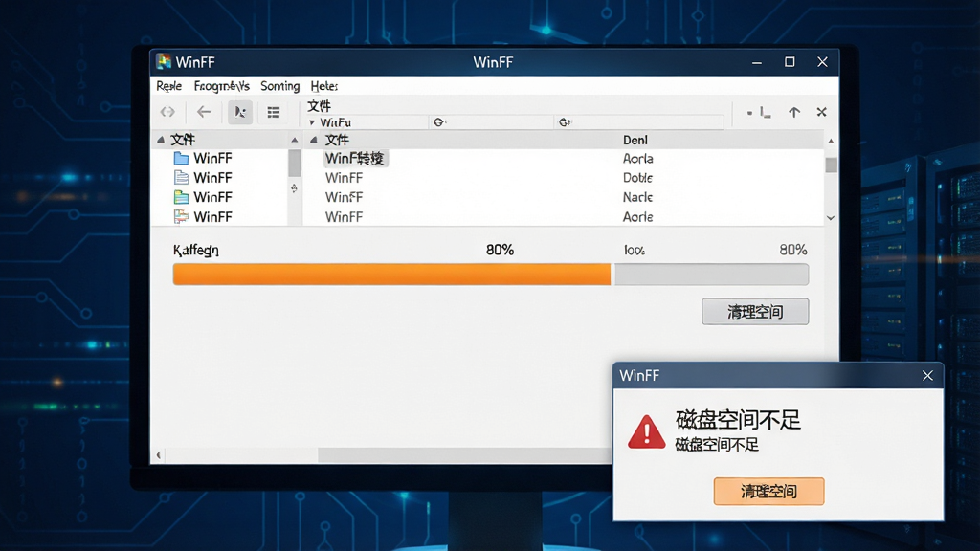Open the Reple menu
Screen dimensions: 980x551
pyautogui.click(x=168, y=86)
